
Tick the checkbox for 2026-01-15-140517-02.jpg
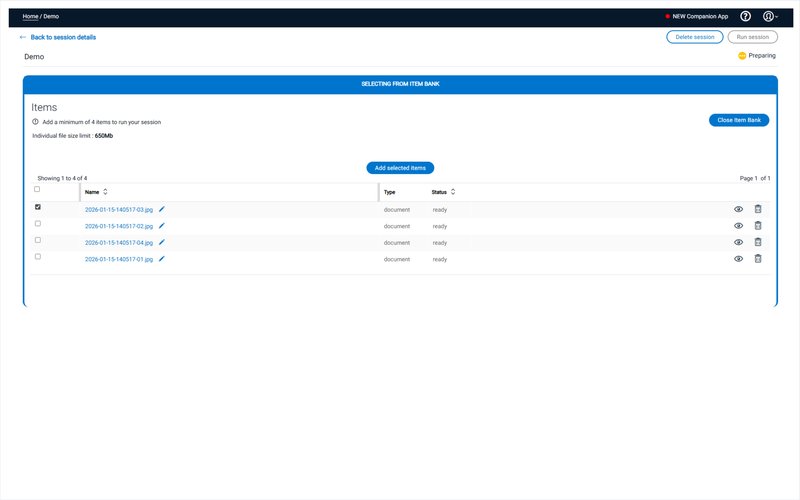point(38,224)
